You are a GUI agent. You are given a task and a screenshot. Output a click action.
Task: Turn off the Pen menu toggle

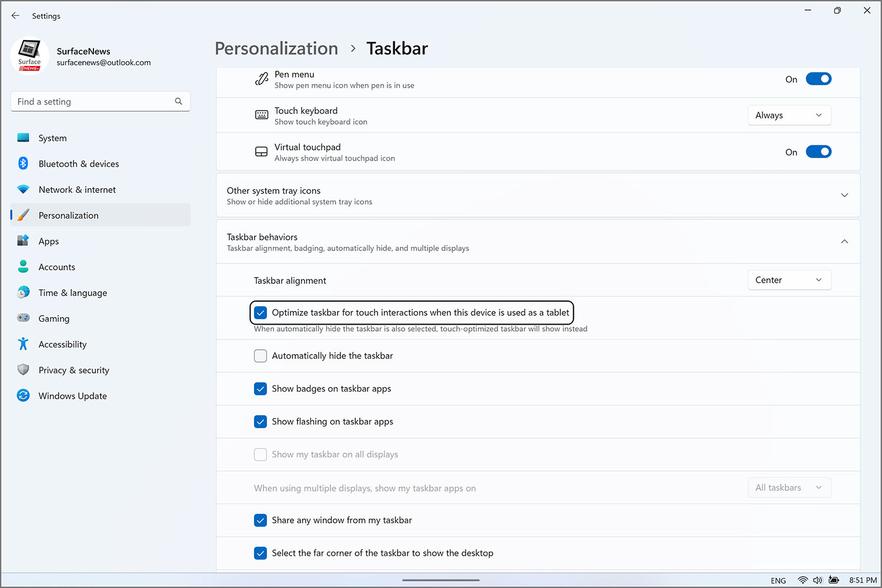tap(818, 79)
